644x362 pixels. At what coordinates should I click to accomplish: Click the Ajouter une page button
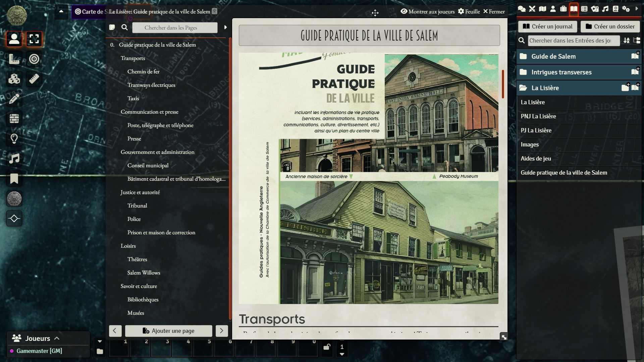click(169, 331)
